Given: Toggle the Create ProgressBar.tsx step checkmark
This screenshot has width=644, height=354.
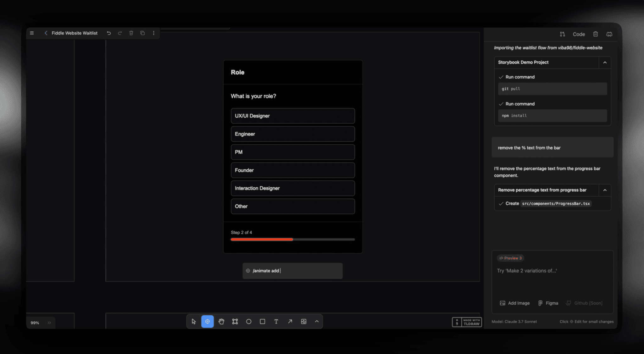Looking at the screenshot, I should [x=501, y=203].
